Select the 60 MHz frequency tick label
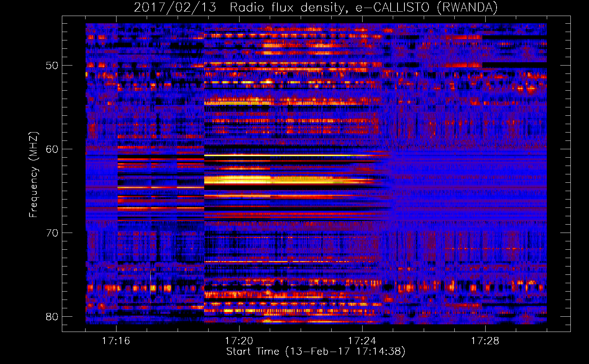 point(52,149)
